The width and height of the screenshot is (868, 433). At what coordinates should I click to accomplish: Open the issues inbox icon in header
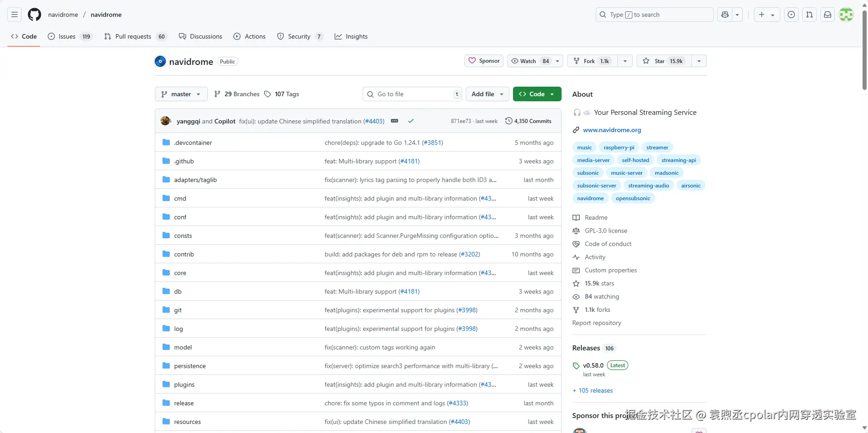791,15
